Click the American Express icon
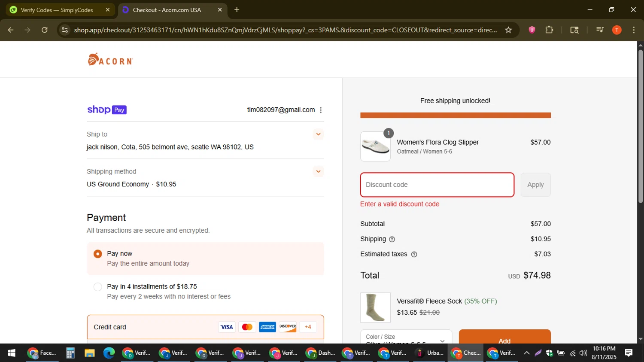 point(267,327)
